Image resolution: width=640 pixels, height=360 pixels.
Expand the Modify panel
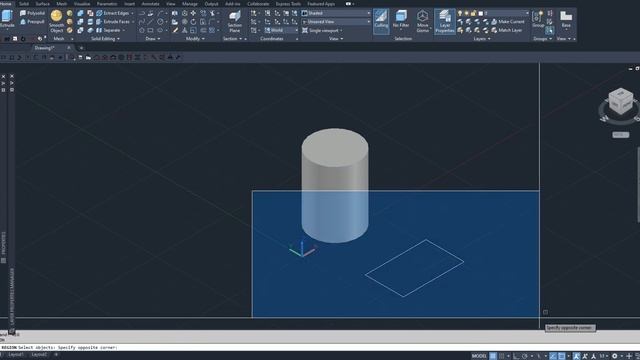point(195,39)
